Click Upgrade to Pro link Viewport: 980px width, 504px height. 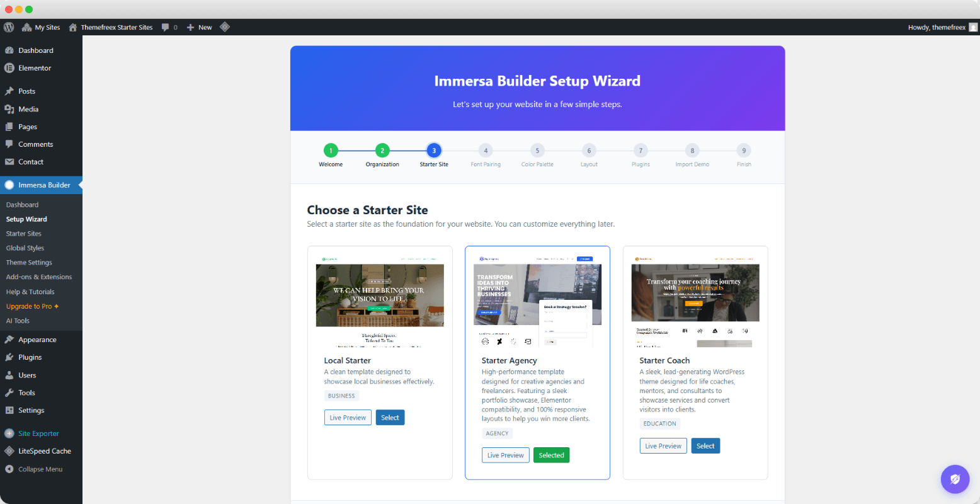[31, 306]
